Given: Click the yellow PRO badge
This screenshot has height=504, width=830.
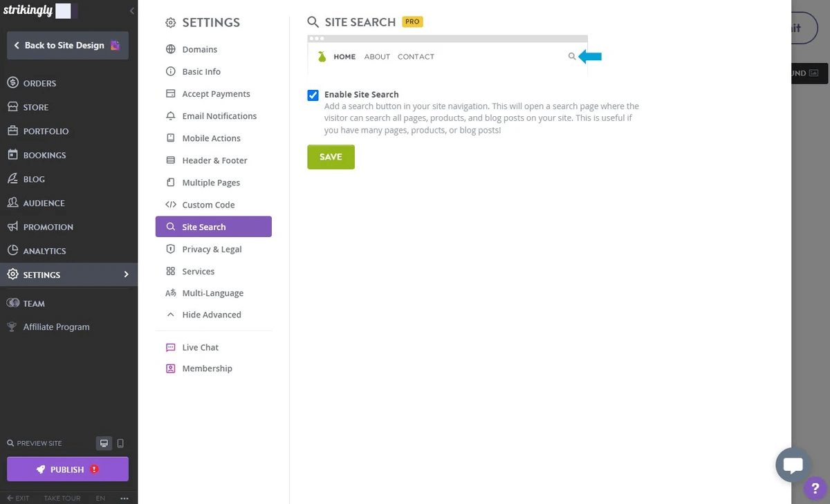Looking at the screenshot, I should pyautogui.click(x=412, y=21).
